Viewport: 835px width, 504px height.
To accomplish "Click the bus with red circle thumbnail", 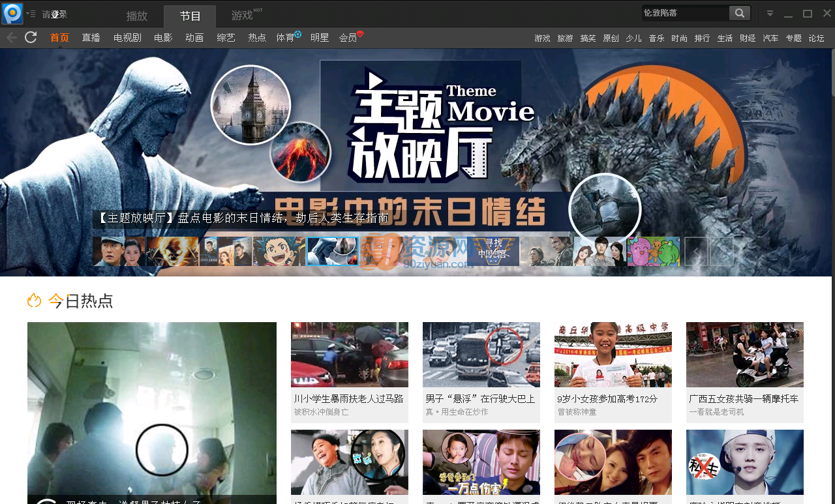I will pos(481,355).
